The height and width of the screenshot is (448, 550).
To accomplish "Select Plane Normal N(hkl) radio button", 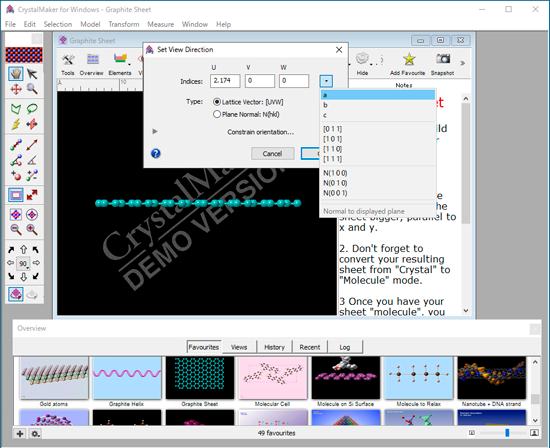I will point(217,114).
